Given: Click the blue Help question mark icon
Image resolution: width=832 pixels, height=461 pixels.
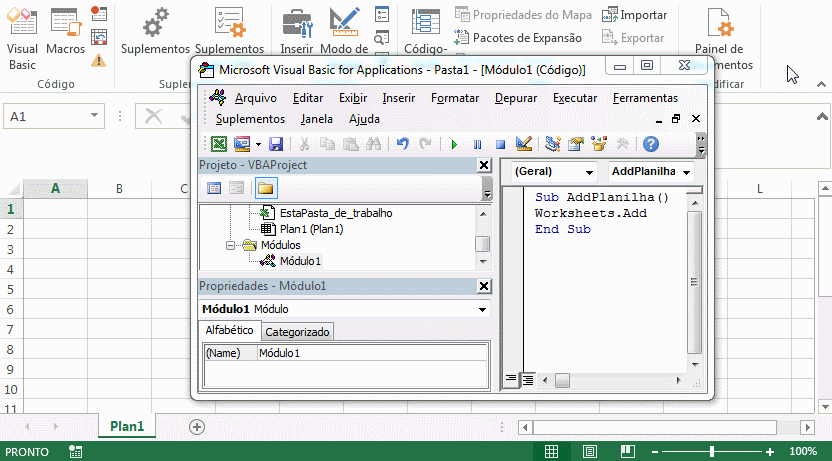Looking at the screenshot, I should click(650, 144).
